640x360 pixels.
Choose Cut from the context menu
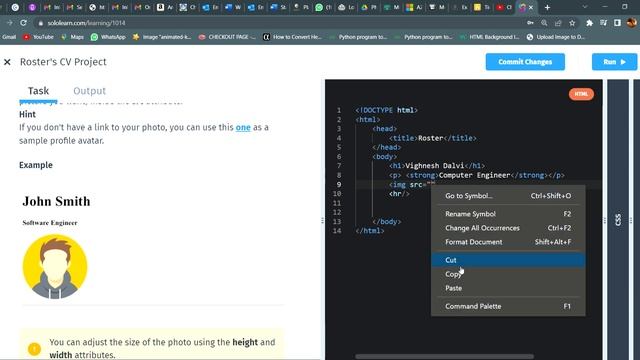tap(508, 260)
